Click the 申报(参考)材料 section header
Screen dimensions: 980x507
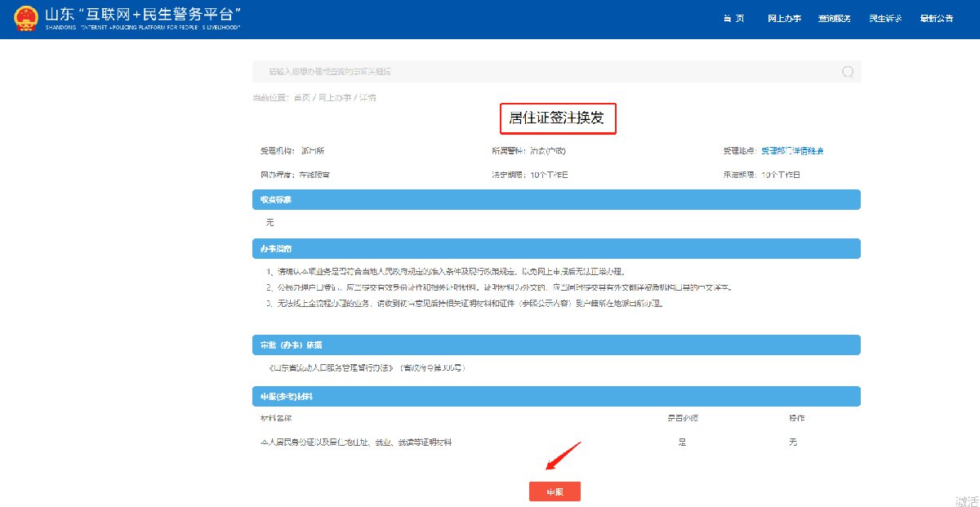tap(556, 396)
